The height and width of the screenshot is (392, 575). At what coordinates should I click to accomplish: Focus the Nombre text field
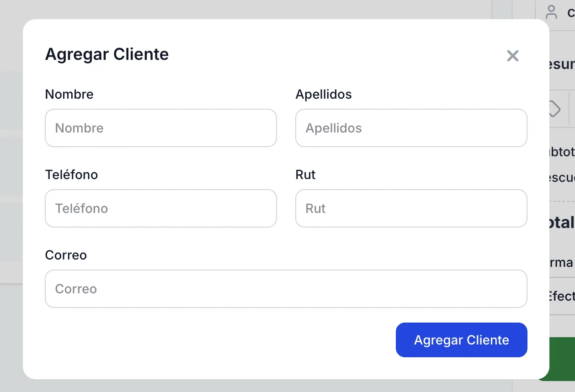tap(161, 128)
